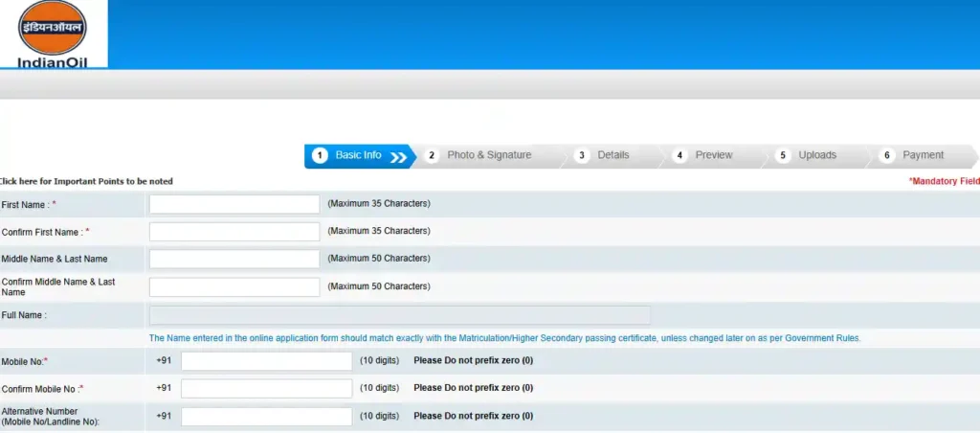Viewport: 980px width, 433px height.
Task: Click the Mobile No input box
Action: tap(267, 361)
